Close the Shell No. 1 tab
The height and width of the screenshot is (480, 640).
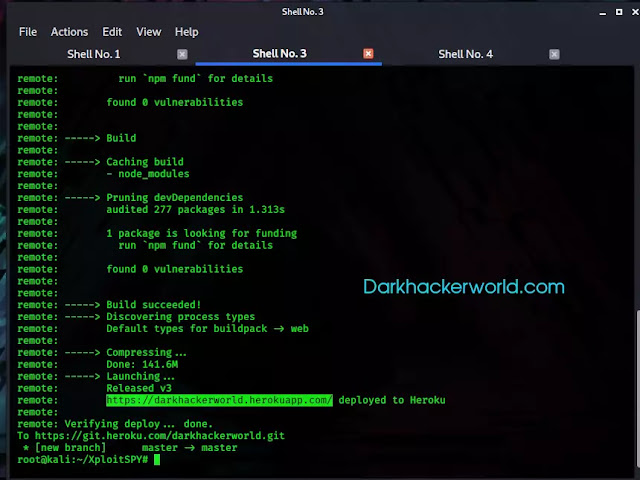point(182,54)
